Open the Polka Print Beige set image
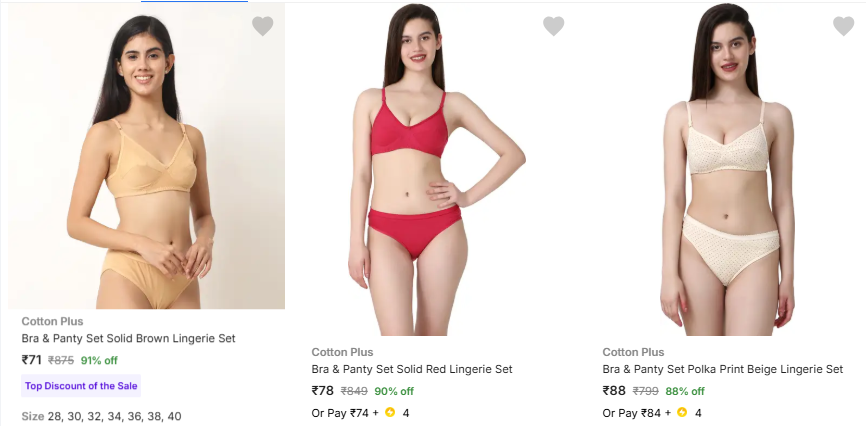The width and height of the screenshot is (866, 426). pyautogui.click(x=727, y=170)
